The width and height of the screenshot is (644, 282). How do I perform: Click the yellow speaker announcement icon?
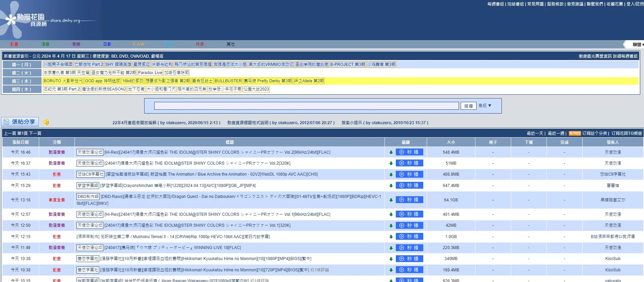tap(46, 122)
